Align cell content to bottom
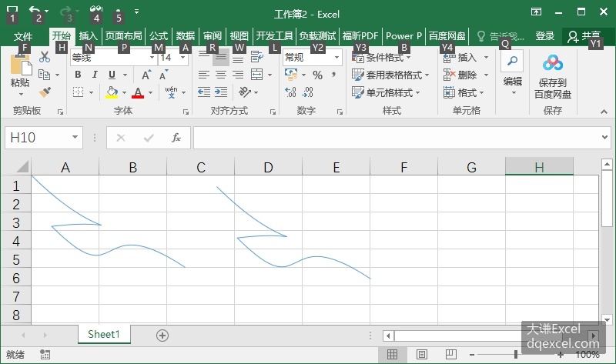 [238, 58]
